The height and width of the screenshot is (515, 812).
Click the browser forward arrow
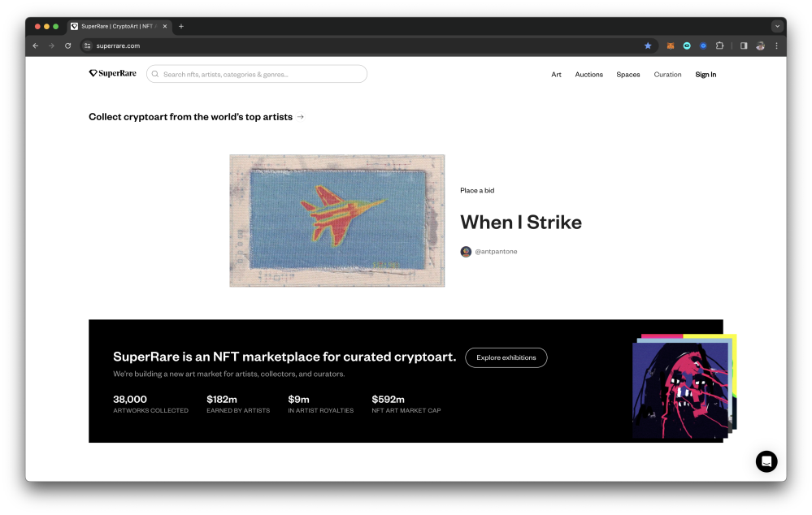pyautogui.click(x=51, y=45)
